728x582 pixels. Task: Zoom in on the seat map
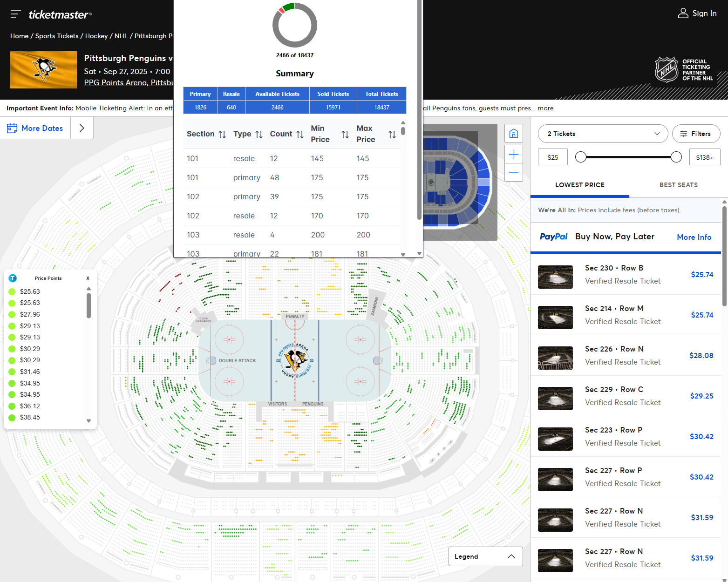coord(514,154)
